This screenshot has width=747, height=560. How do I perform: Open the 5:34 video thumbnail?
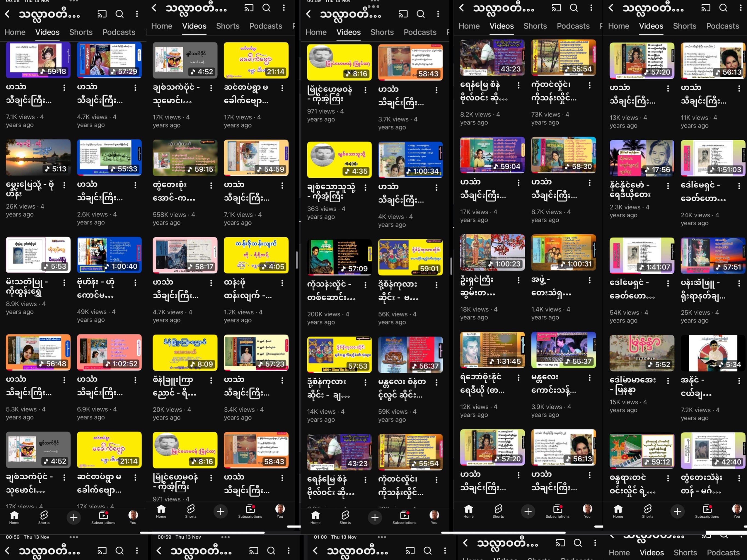point(713,353)
